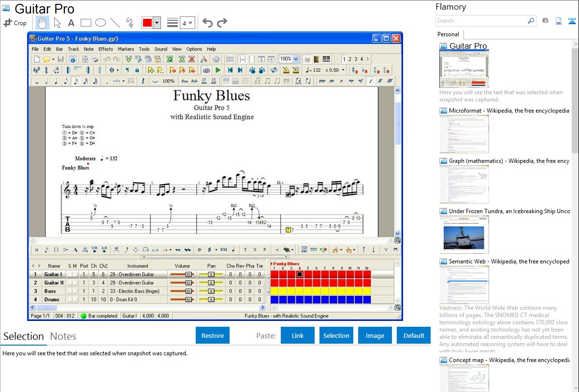Start playback with the green Play icon
This screenshot has height=392, width=579.
(x=218, y=70)
